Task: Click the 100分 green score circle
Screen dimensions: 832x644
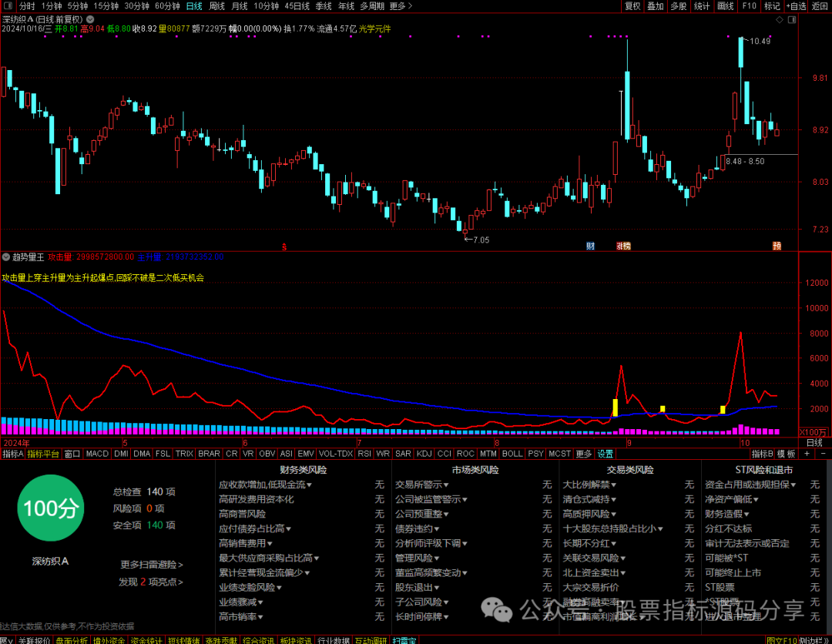Action: click(x=50, y=508)
